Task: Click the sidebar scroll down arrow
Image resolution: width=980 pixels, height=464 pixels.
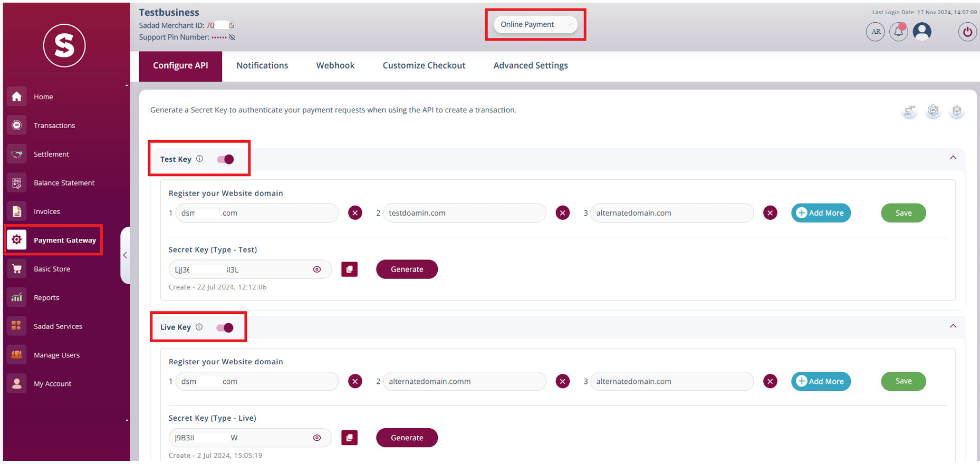Action: point(127,421)
